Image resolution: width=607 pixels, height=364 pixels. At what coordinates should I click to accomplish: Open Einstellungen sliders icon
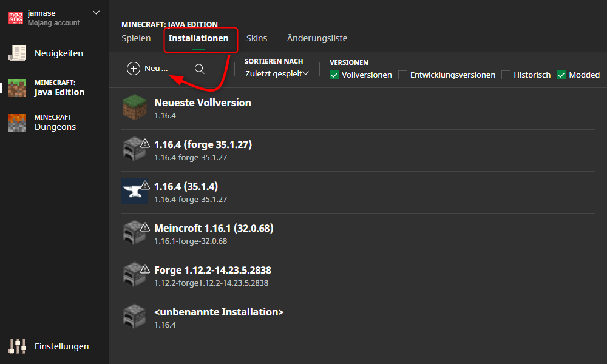pyautogui.click(x=18, y=346)
